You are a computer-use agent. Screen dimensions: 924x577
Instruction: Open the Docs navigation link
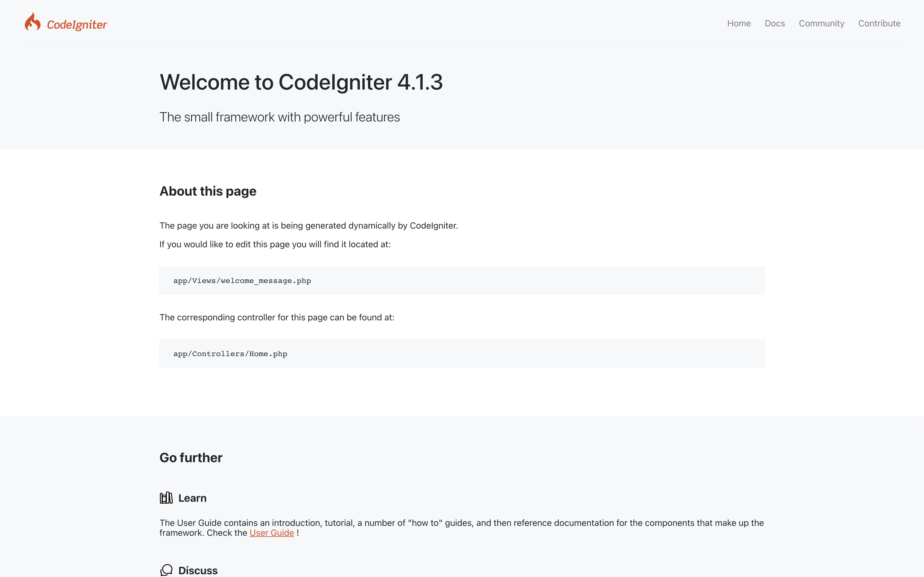point(774,23)
